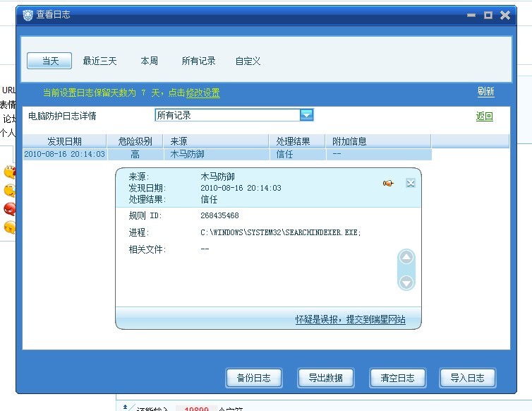This screenshot has height=411, width=532.
Task: Switch to 最近三天 tab
Action: 99,61
